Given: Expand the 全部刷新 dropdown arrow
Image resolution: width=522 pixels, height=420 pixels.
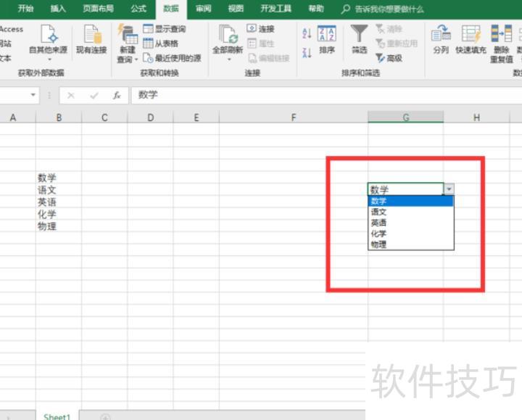Looking at the screenshot, I should 229,59.
